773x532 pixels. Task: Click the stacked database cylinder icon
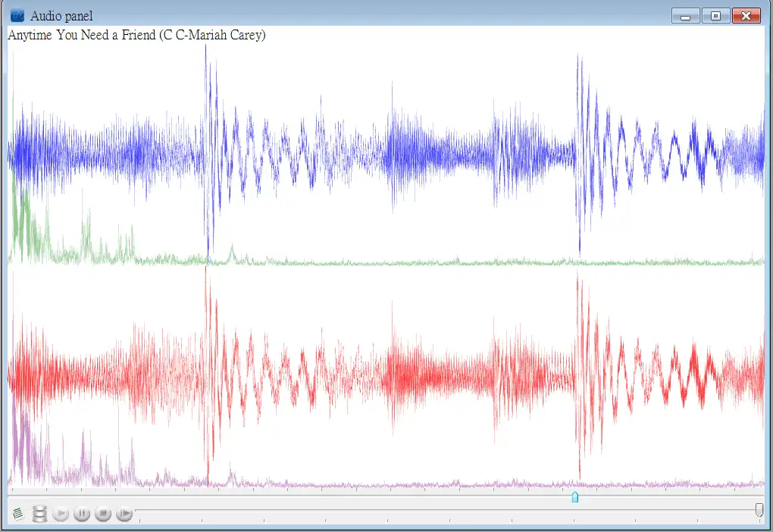tap(39, 514)
